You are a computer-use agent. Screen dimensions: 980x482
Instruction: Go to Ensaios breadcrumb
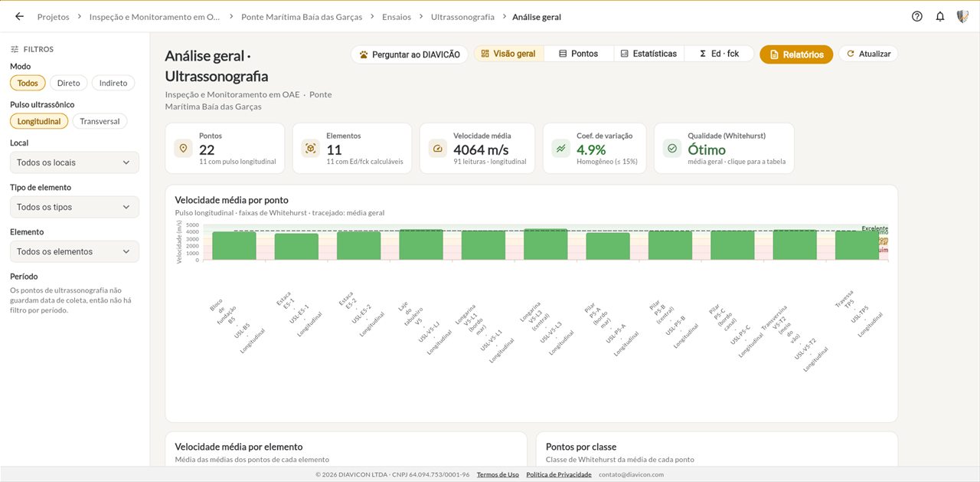396,16
